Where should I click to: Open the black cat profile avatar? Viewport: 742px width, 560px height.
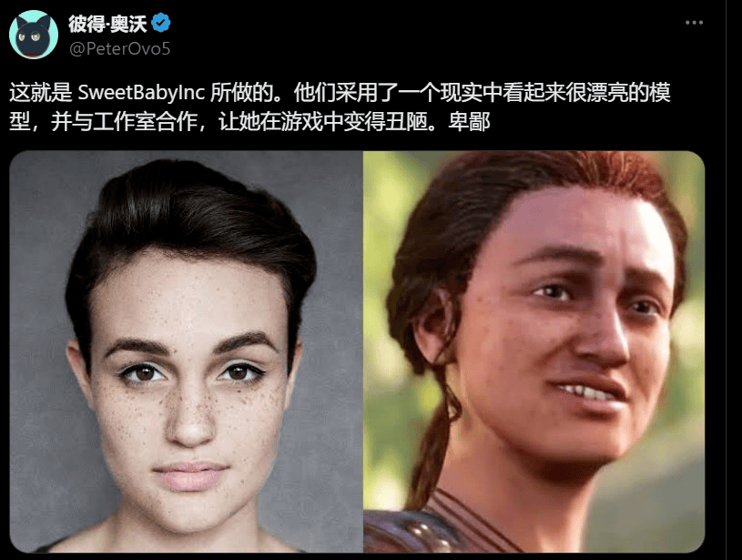coord(34,35)
